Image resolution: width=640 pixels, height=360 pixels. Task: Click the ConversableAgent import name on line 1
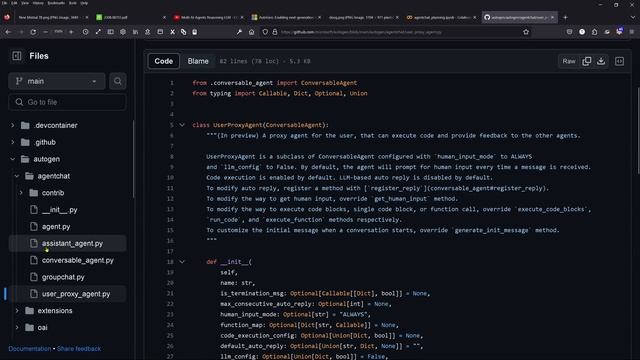(x=329, y=83)
